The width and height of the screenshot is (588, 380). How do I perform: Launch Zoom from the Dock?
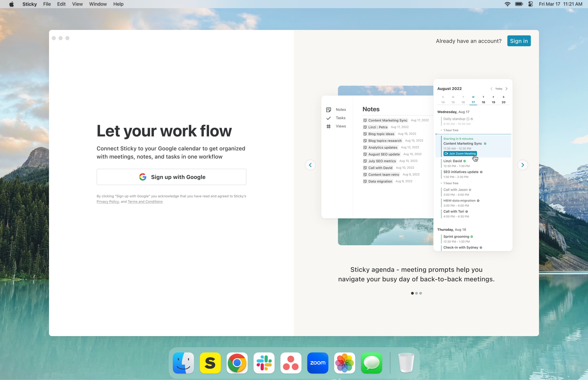click(x=318, y=363)
